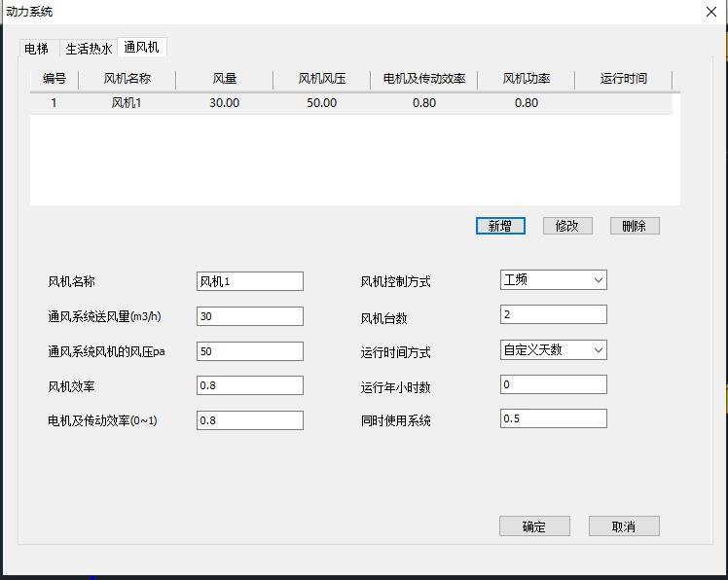Select the 风机效率 text field
728x580 pixels.
click(249, 385)
